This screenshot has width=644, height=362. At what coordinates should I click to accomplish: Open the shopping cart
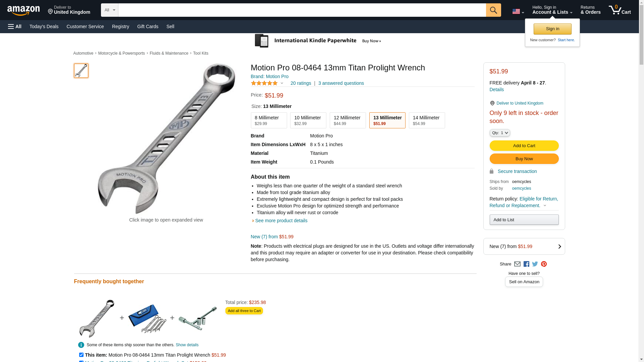point(620,10)
